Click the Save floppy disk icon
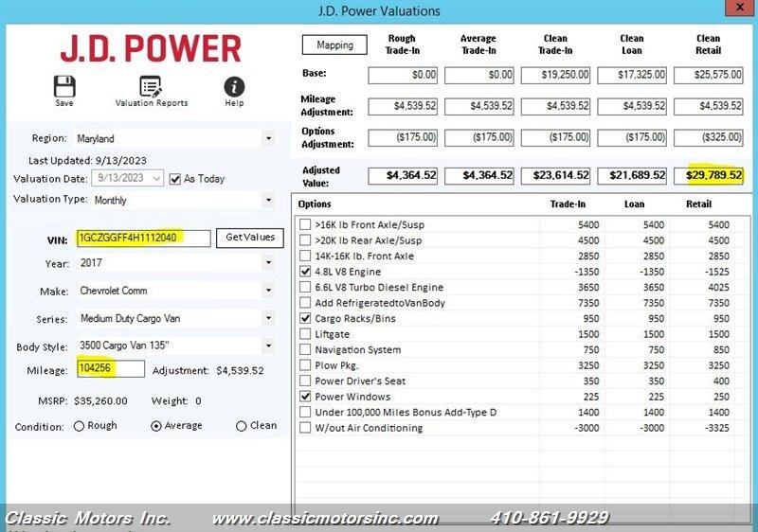Screen dimensions: 758x532 64,87
